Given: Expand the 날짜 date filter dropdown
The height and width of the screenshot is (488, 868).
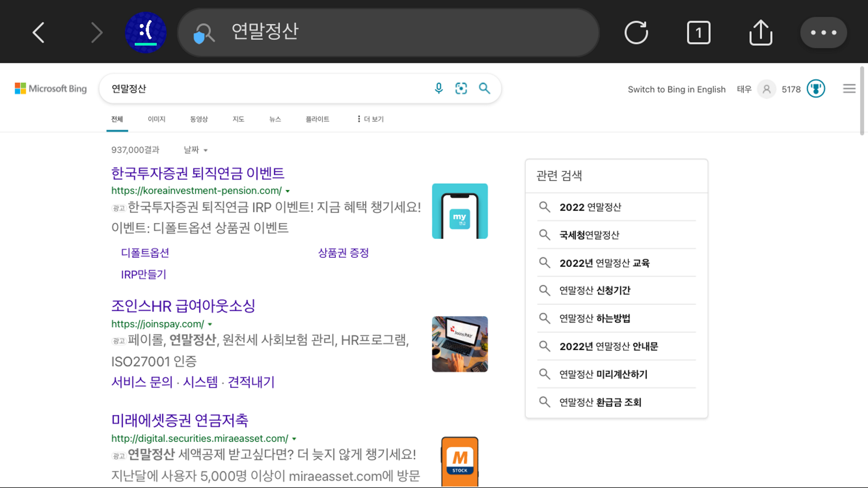Looking at the screenshot, I should point(196,150).
